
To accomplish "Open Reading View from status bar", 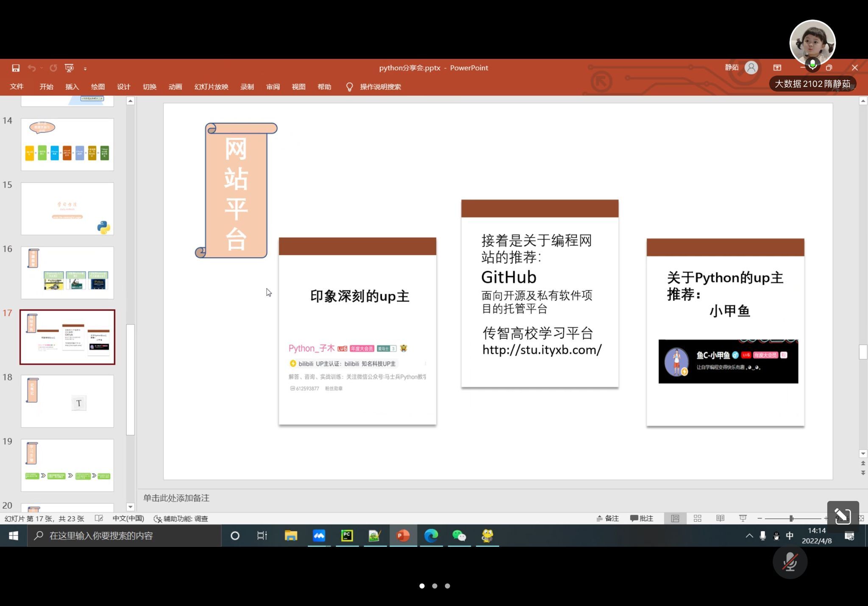I will point(720,518).
